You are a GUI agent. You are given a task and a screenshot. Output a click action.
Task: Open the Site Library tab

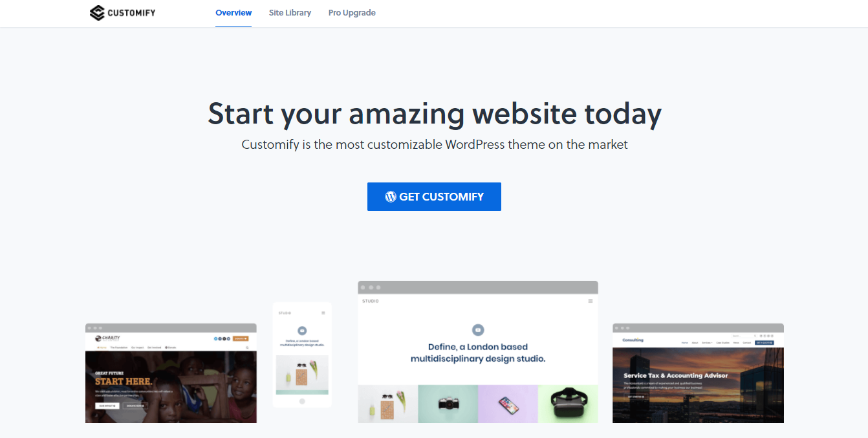tap(290, 13)
